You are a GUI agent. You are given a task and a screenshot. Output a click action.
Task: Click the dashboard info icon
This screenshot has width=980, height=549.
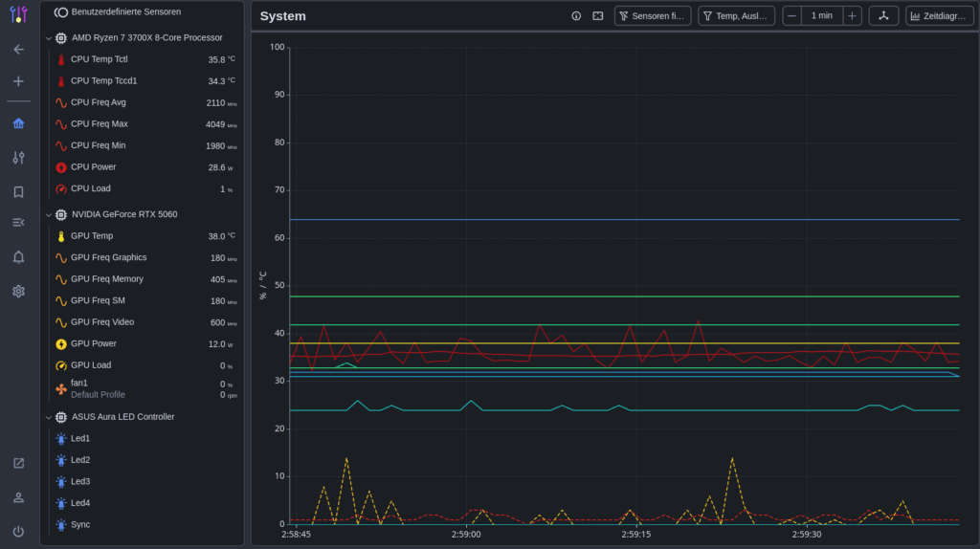576,16
